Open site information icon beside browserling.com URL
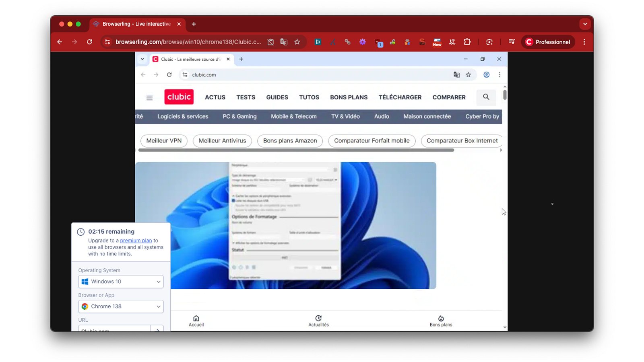Image resolution: width=644 pixels, height=362 pixels. (107, 42)
